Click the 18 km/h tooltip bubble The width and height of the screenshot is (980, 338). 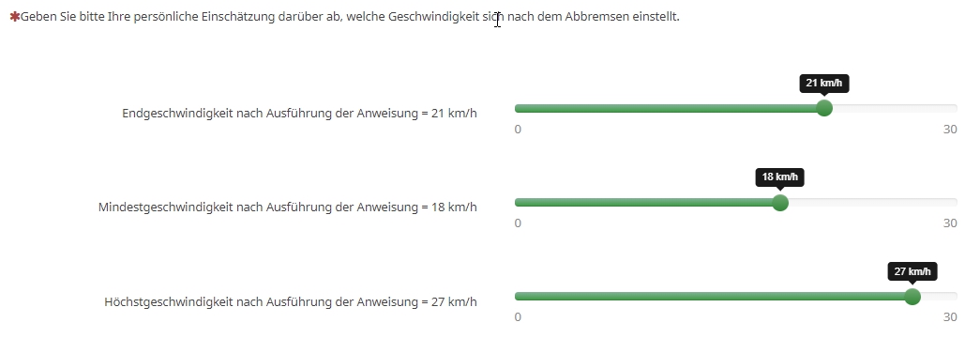click(780, 177)
